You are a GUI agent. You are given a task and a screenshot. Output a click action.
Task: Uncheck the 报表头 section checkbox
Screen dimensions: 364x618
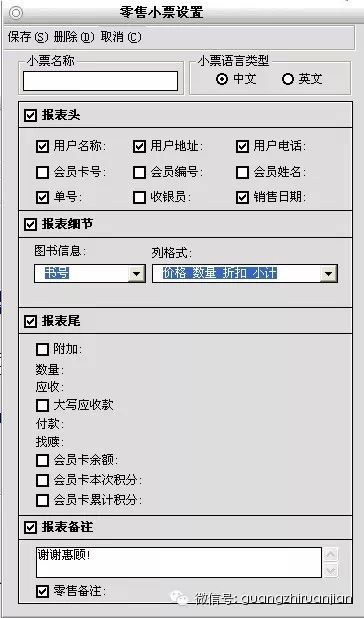click(30, 115)
